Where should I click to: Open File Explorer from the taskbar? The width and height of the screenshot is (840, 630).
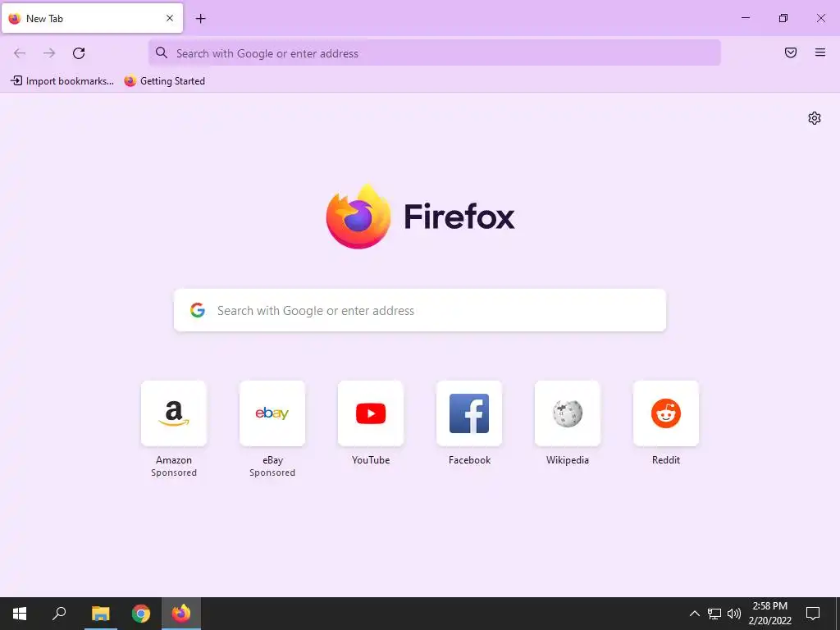point(100,614)
